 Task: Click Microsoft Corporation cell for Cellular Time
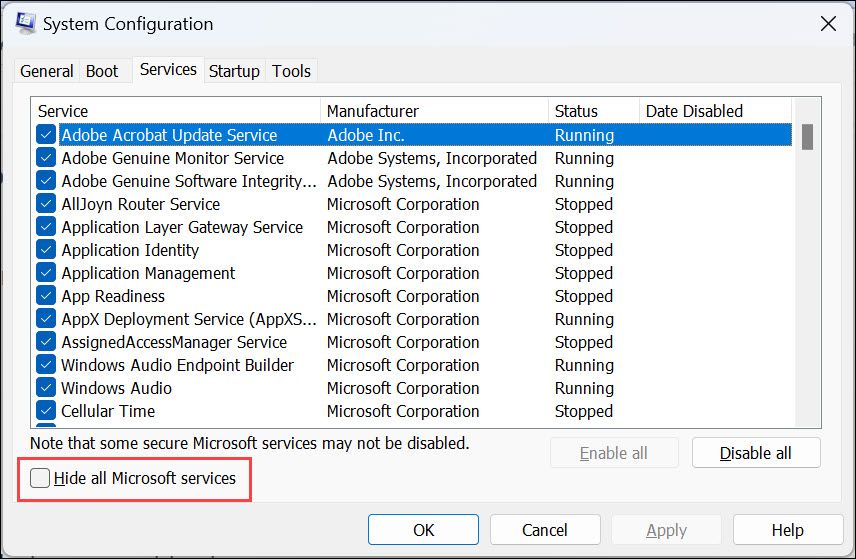point(403,411)
